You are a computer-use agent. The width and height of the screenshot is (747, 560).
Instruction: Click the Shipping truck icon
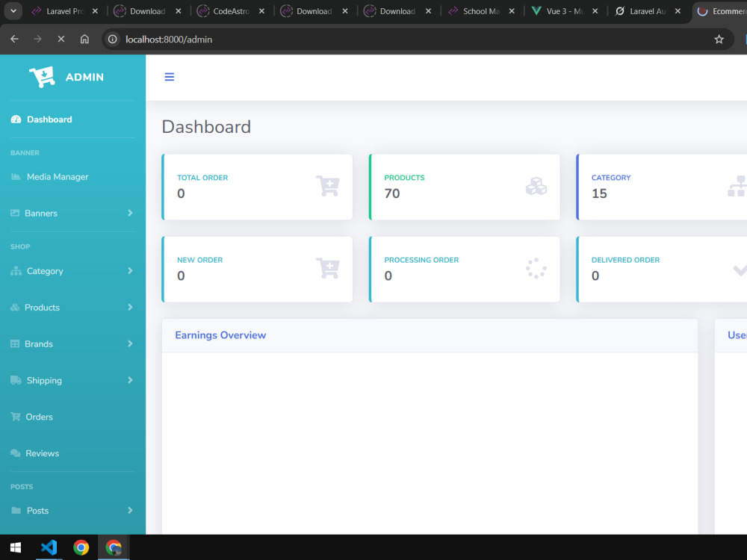coord(16,380)
